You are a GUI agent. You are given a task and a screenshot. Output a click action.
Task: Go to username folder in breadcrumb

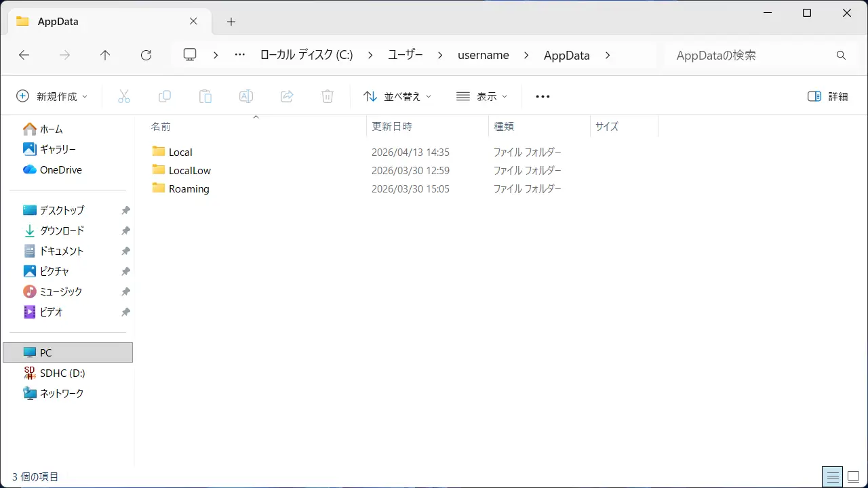484,56
